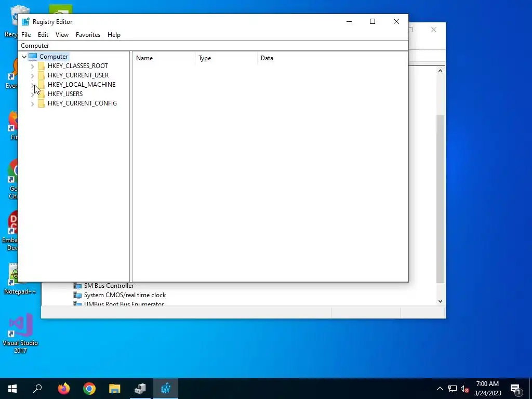This screenshot has height=399, width=532.
Task: Click the Registry Editor taskbar button
Action: tap(166, 389)
